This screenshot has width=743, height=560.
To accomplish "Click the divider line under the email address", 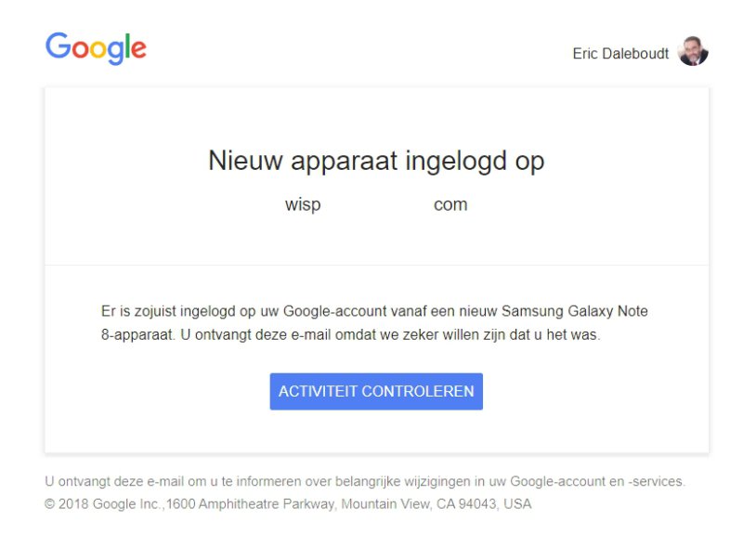I will 376,265.
